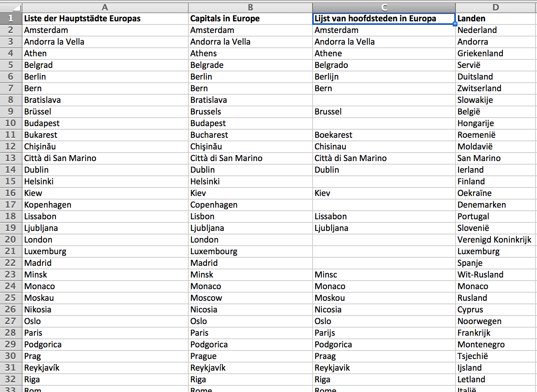
Task: Click the 'Minsc' cell in column C
Action: (x=384, y=275)
